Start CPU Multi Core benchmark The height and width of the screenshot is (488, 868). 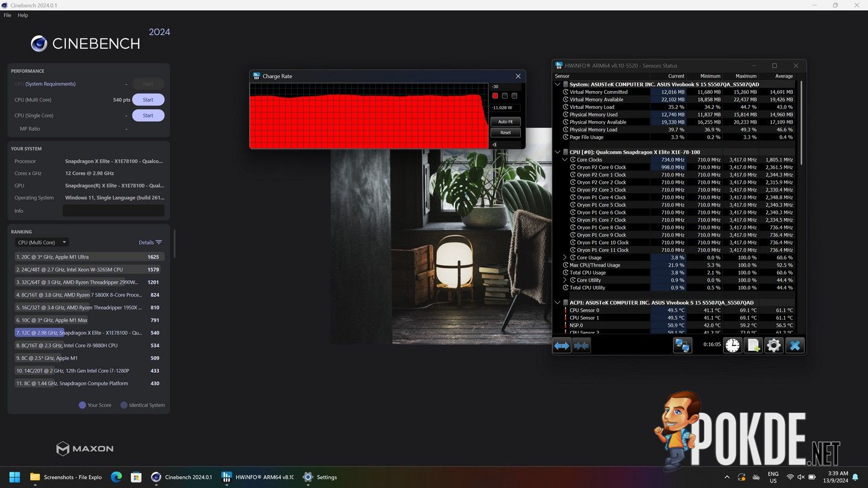(x=148, y=99)
